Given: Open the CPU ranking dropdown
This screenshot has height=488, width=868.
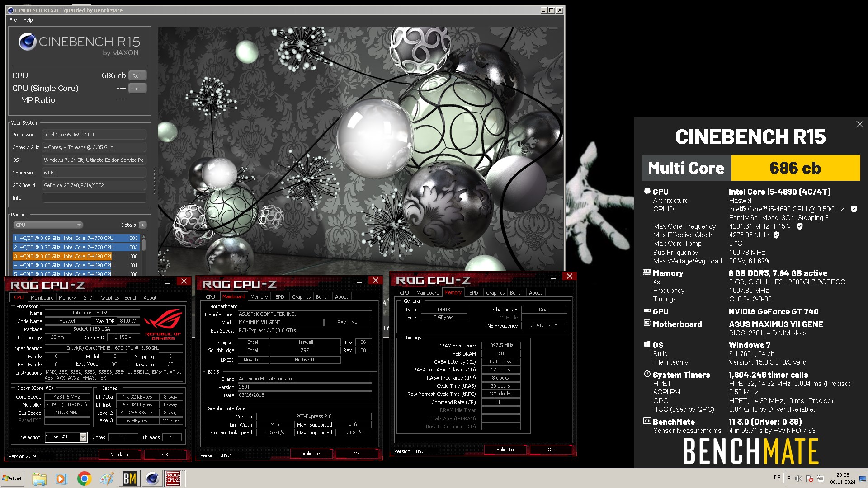Looking at the screenshot, I should coord(48,225).
